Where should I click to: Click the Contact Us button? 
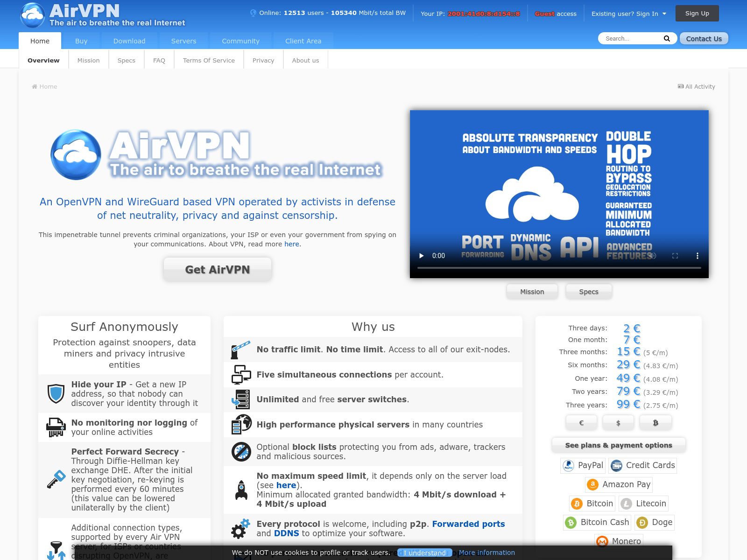click(704, 39)
